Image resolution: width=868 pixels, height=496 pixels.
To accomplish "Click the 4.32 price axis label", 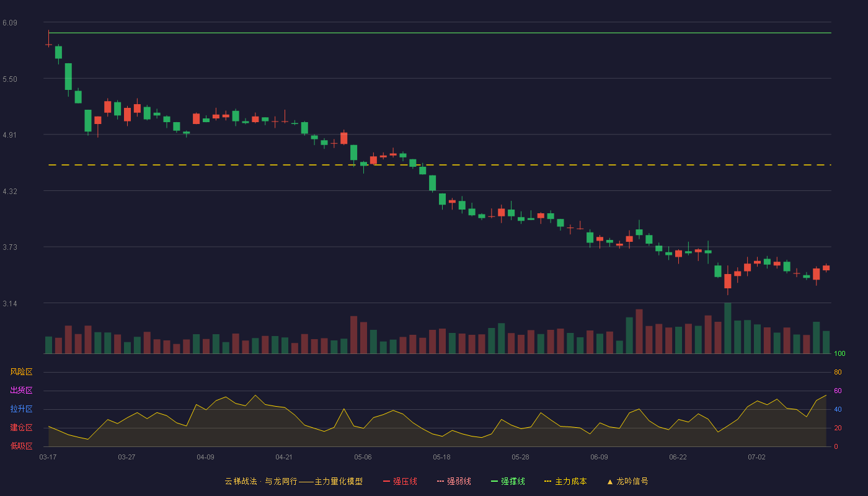I will pyautogui.click(x=9, y=192).
